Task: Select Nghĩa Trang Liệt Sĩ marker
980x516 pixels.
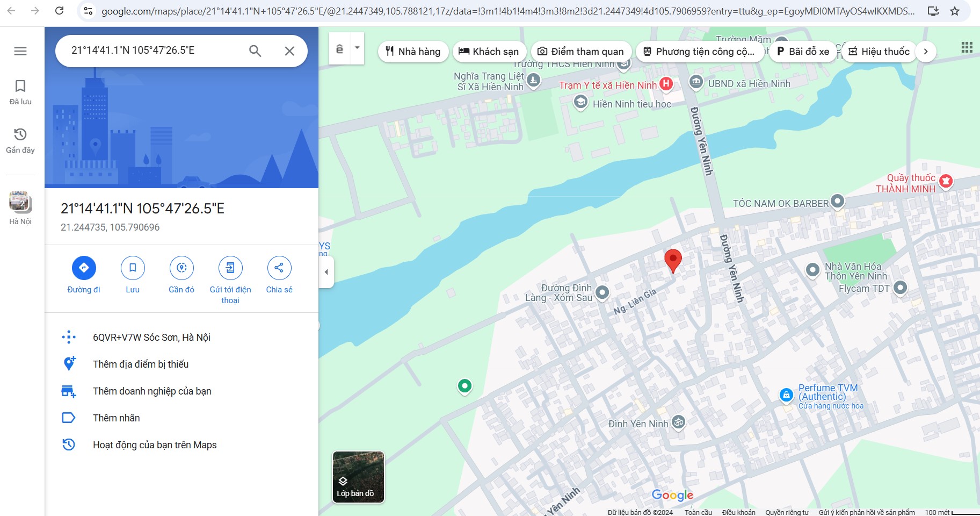Action: tap(533, 81)
